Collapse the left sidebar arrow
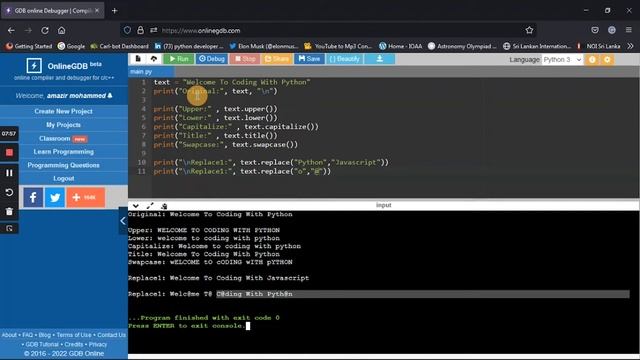Viewport: 640px width, 360px height. tap(123, 221)
